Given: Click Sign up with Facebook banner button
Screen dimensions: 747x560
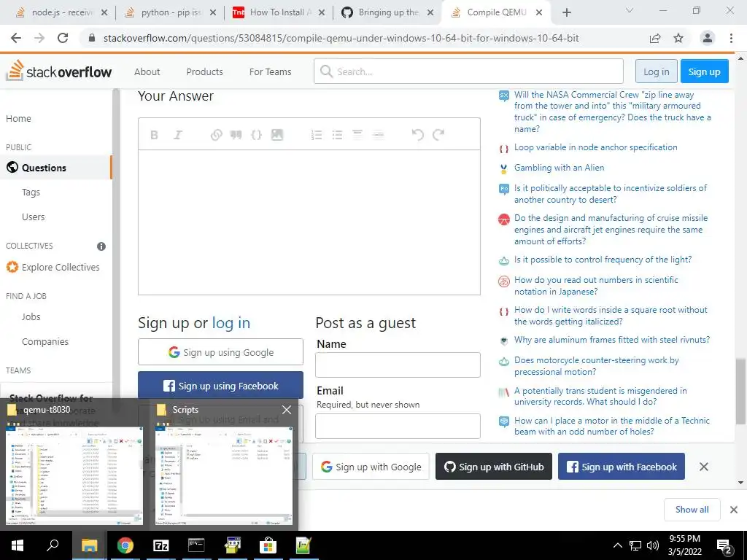Looking at the screenshot, I should [x=622, y=467].
